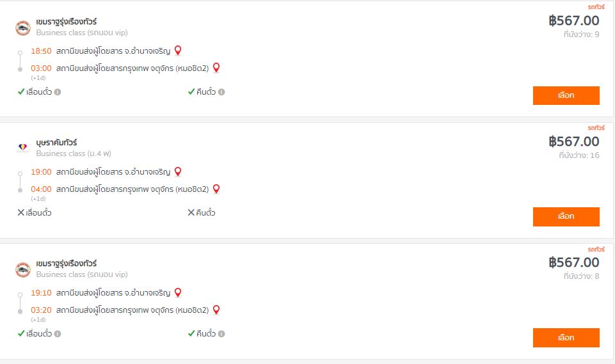Click the map pin beside the 18:50 departure station
The width and height of the screenshot is (615, 364).
[x=178, y=50]
